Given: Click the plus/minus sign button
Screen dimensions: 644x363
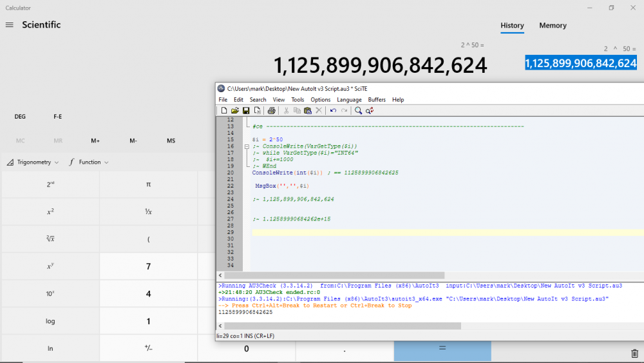Looking at the screenshot, I should [148, 348].
